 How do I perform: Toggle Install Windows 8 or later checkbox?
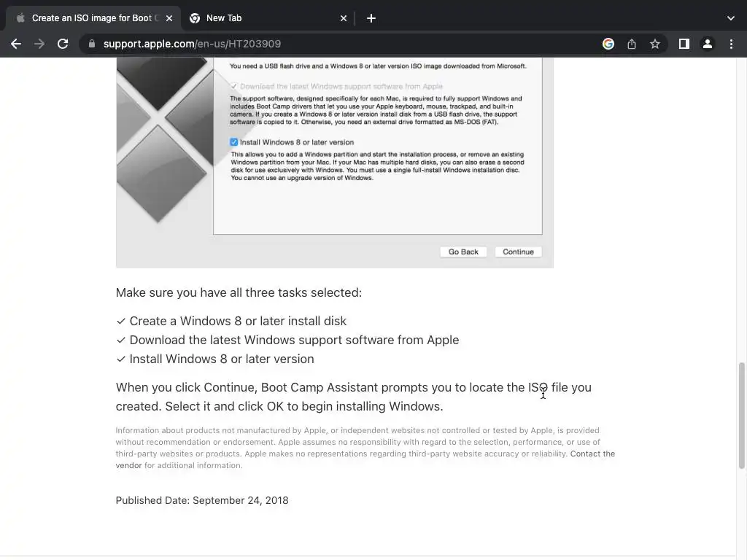click(234, 142)
